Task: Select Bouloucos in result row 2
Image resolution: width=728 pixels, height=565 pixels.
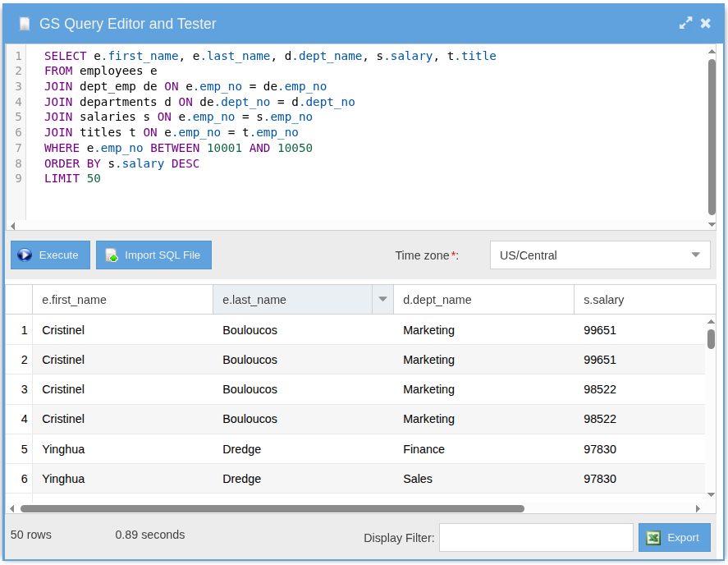Action: [250, 360]
